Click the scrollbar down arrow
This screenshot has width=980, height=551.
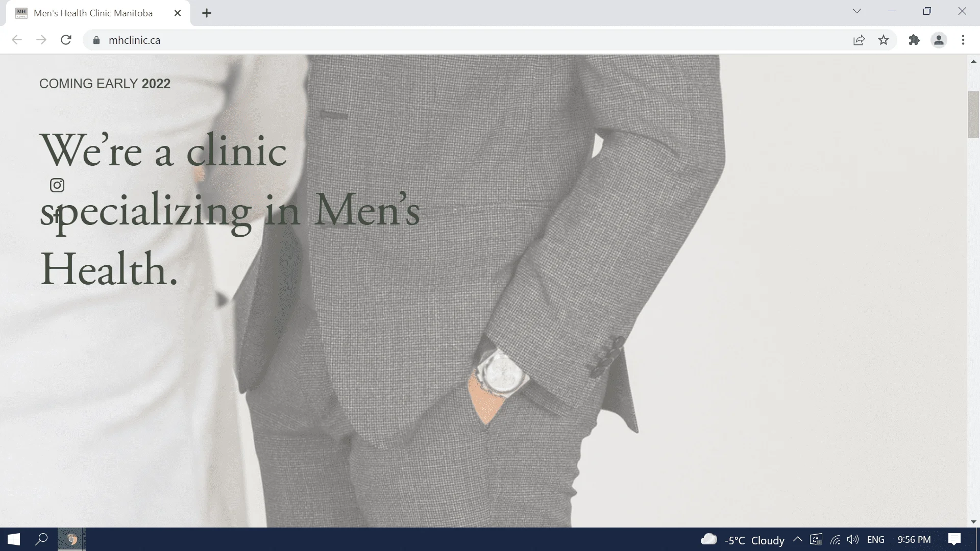[x=973, y=522]
